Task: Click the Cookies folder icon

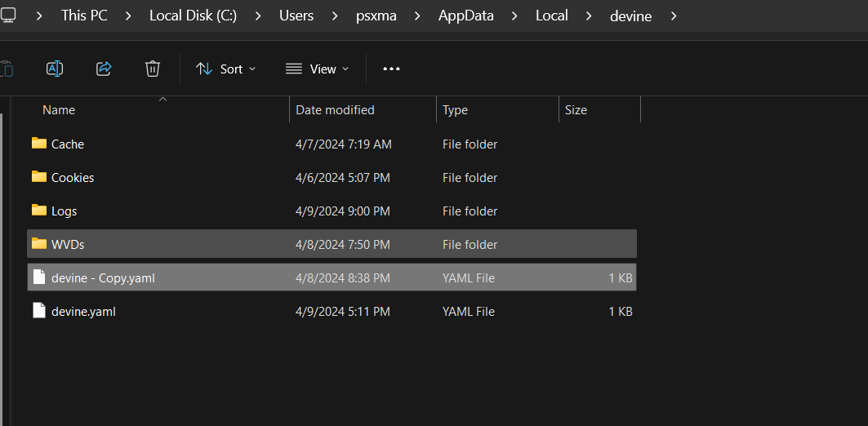Action: pos(39,177)
